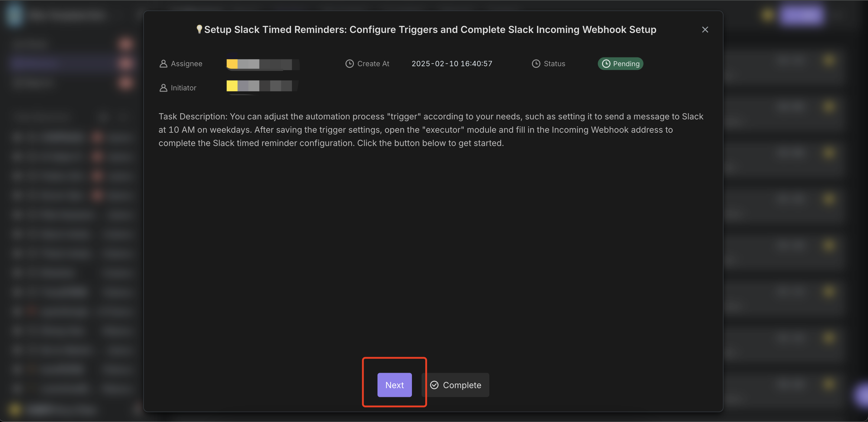Image resolution: width=868 pixels, height=422 pixels.
Task: Click the Assignee person icon
Action: click(x=163, y=64)
